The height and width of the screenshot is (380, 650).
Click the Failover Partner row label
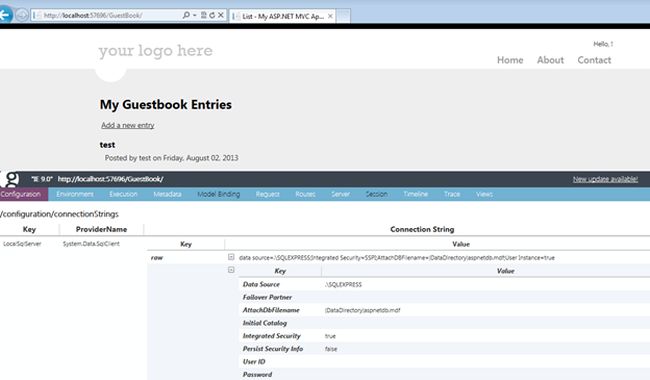[x=267, y=297]
